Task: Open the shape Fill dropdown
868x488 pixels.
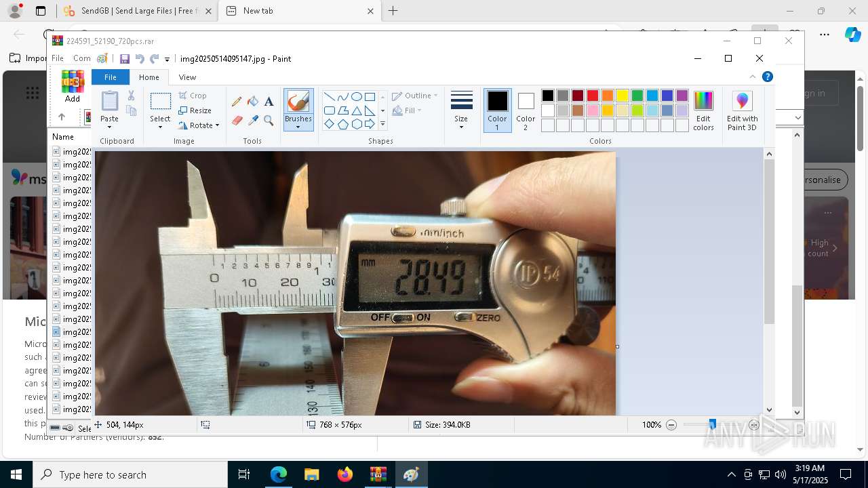Action: (x=407, y=110)
